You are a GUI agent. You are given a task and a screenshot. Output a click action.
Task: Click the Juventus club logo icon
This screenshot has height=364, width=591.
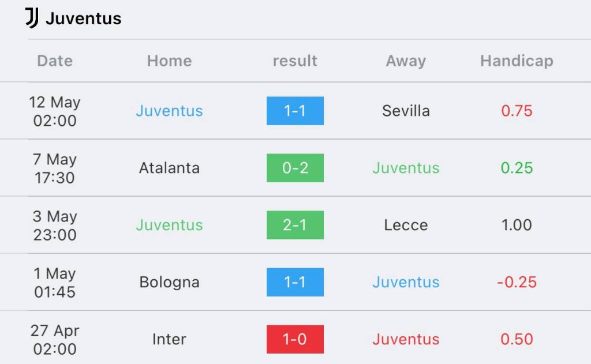(32, 18)
